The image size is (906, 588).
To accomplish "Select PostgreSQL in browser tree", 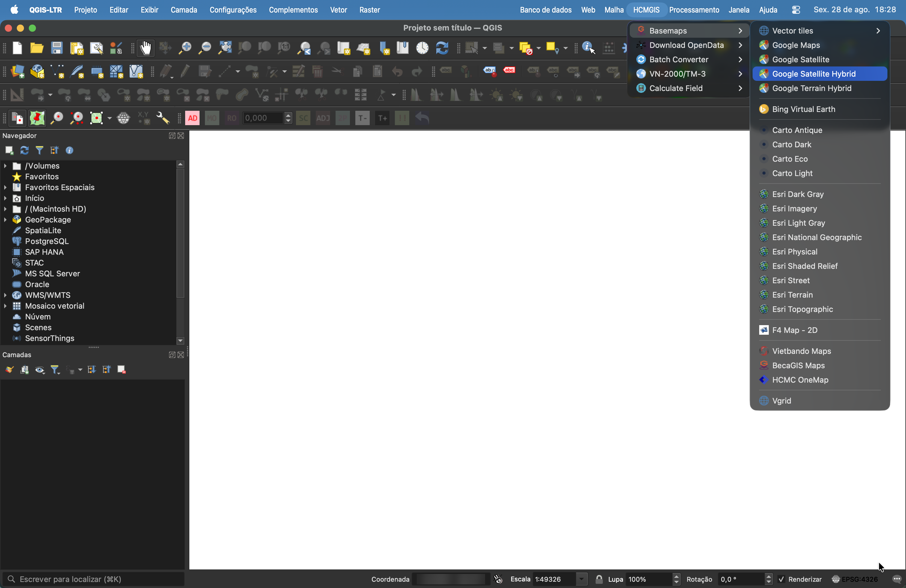I will coord(46,242).
